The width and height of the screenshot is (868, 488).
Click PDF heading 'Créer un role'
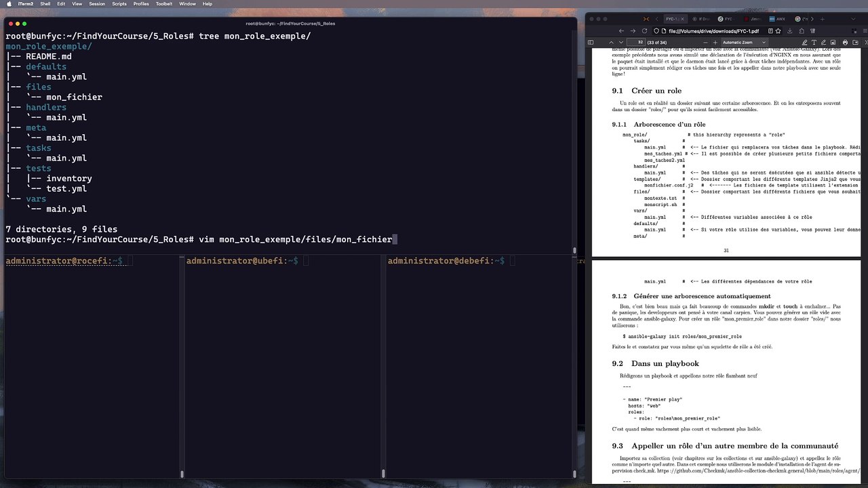[656, 91]
